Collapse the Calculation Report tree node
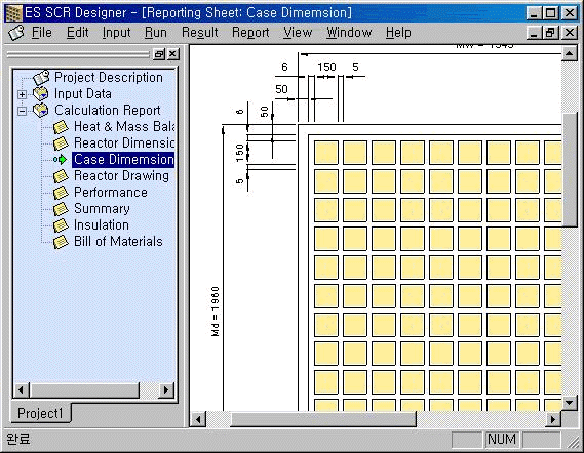The width and height of the screenshot is (584, 453). click(22, 111)
